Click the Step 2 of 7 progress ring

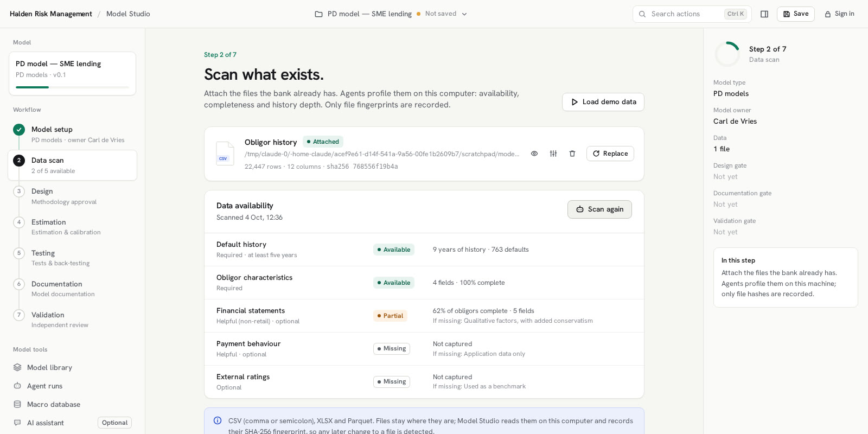click(727, 54)
